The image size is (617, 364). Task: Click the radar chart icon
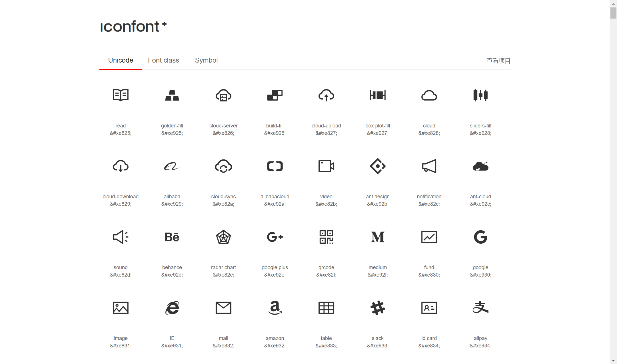pyautogui.click(x=223, y=237)
